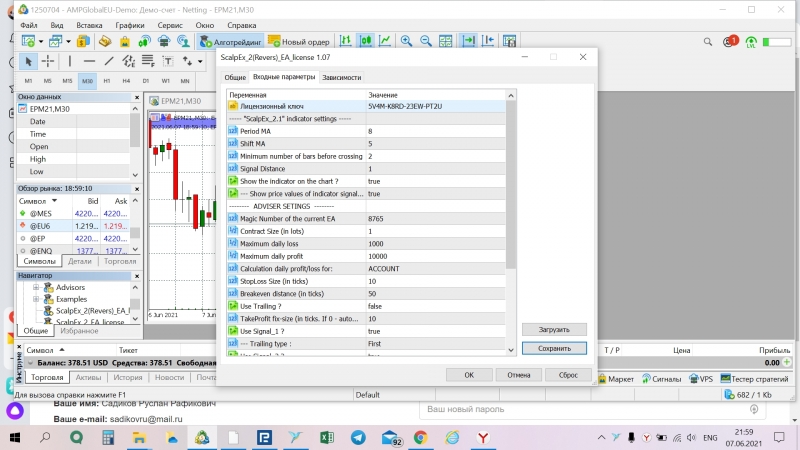Viewport: 800px width, 450px height.
Task: Expand Advisors tree node in Navigator
Action: click(x=36, y=287)
